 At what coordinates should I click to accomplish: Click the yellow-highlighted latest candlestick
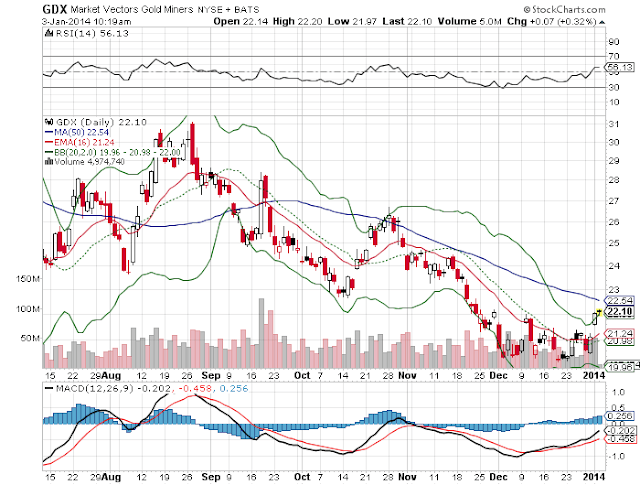click(599, 312)
